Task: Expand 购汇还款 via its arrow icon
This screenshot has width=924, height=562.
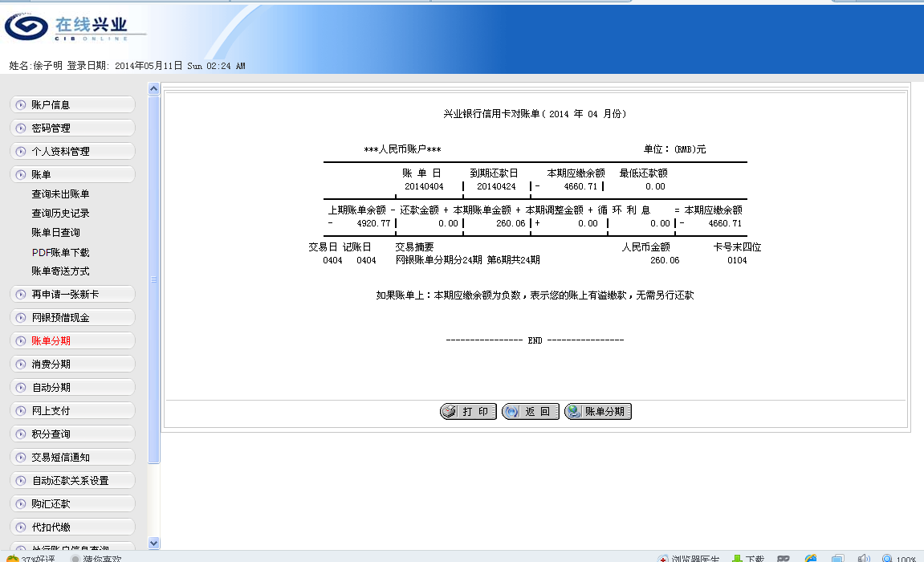Action: (x=21, y=503)
